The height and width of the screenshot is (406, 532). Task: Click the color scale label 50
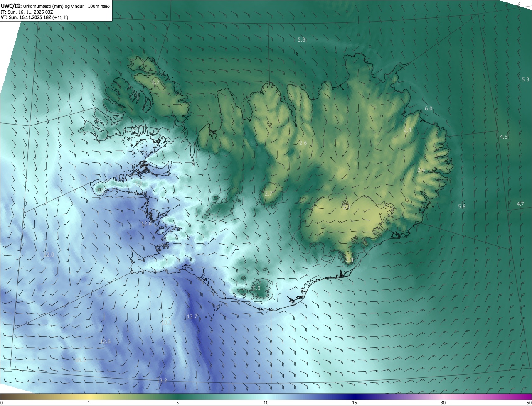click(529, 403)
